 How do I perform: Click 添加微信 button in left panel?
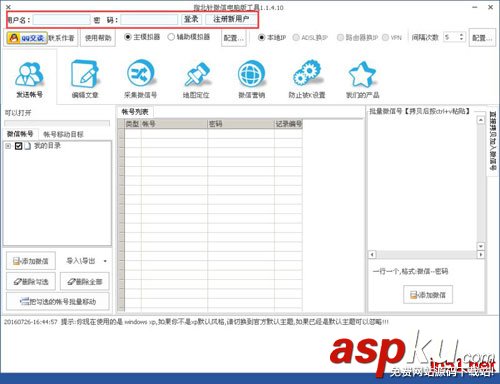coord(31,261)
